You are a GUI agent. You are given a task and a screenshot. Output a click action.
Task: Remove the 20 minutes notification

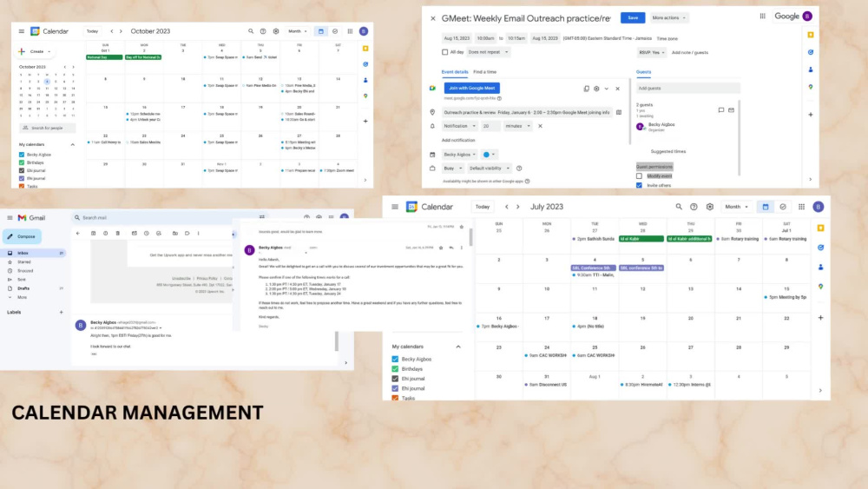point(540,126)
